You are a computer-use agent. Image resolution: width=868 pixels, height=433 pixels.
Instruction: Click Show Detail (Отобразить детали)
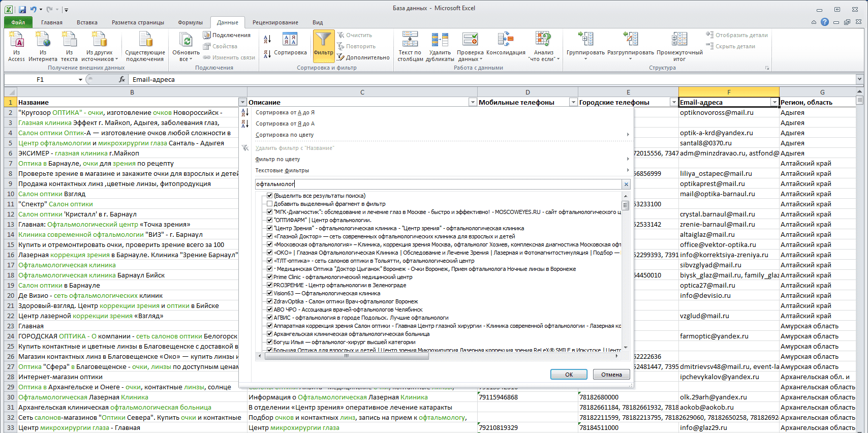[x=737, y=35]
